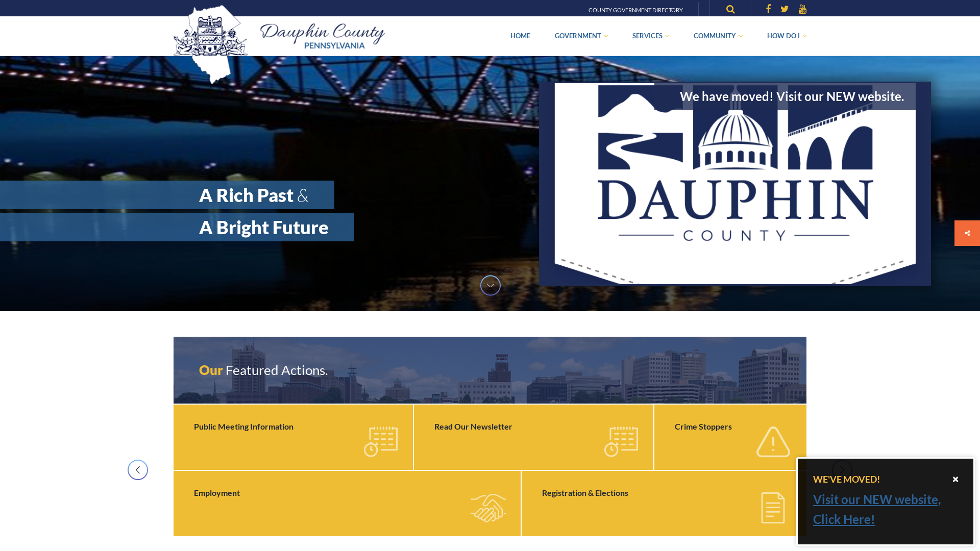
Task: Click the Our Featured Actions heading
Action: pyautogui.click(x=263, y=370)
